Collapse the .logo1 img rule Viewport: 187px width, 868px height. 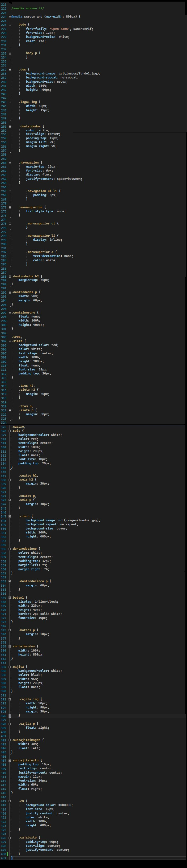10,102
